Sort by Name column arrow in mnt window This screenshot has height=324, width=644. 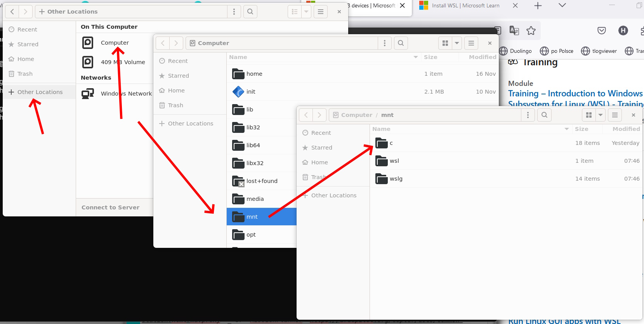click(567, 129)
